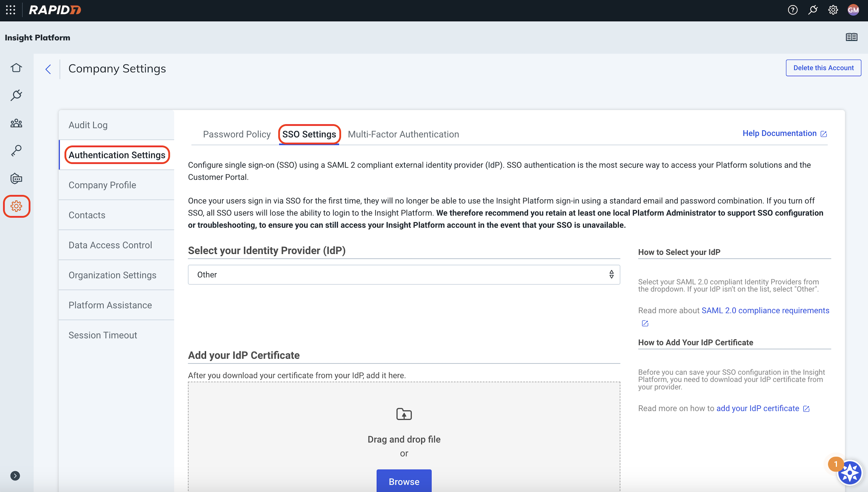The height and width of the screenshot is (492, 868).
Task: Open the sidebar orange settings gear icon
Action: click(16, 206)
